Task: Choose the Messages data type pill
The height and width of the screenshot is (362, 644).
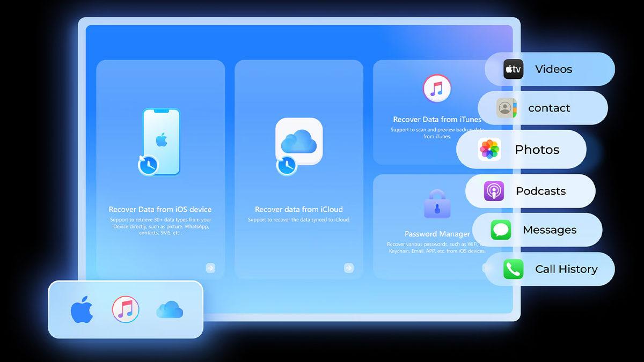Action: [550, 230]
